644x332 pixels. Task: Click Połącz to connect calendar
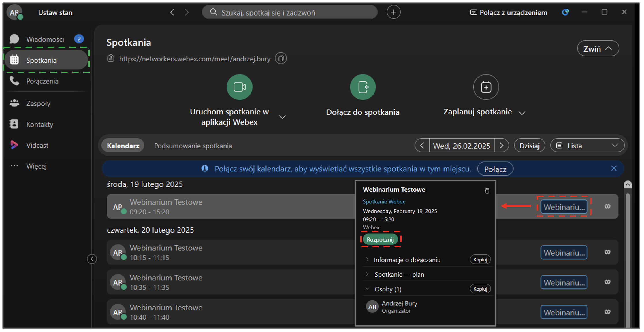click(x=495, y=169)
